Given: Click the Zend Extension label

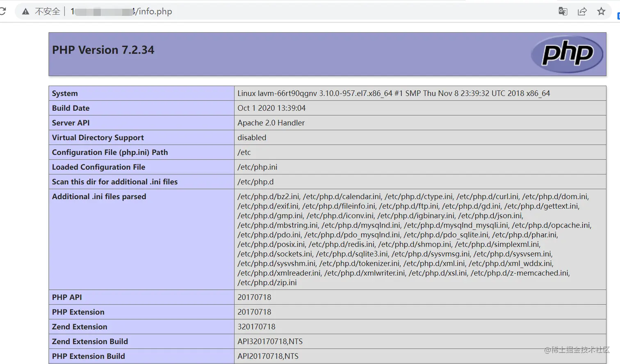Looking at the screenshot, I should (x=80, y=327).
